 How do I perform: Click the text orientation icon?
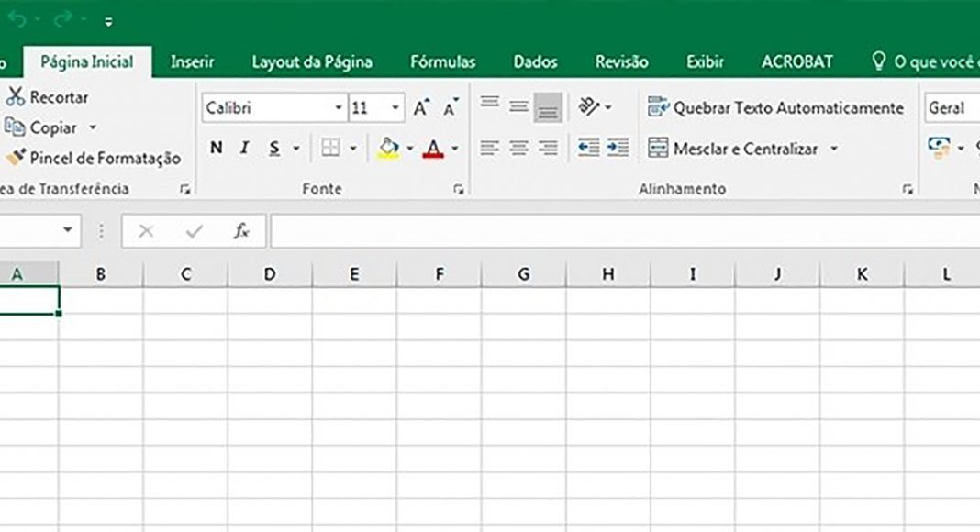pos(589,108)
